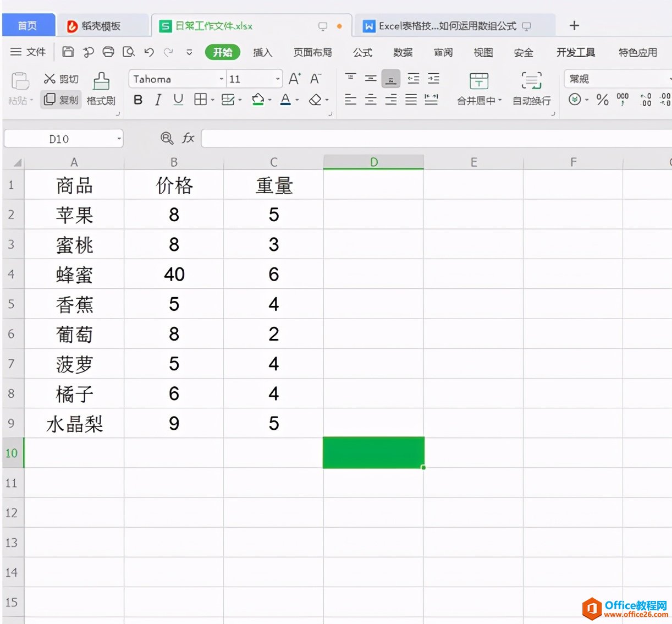Select the Format Painter (格式刷) tool
This screenshot has width=672, height=624.
click(x=101, y=89)
